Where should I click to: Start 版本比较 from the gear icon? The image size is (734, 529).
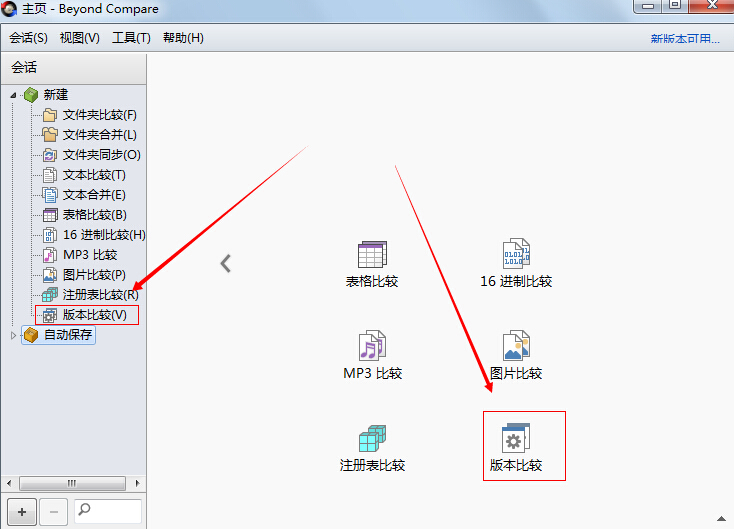(516, 438)
